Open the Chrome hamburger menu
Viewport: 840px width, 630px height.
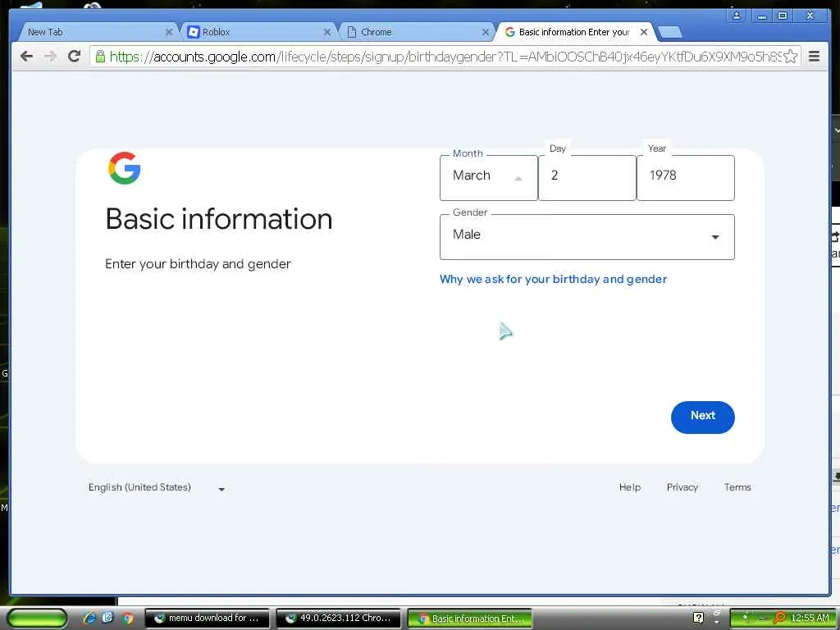(814, 57)
